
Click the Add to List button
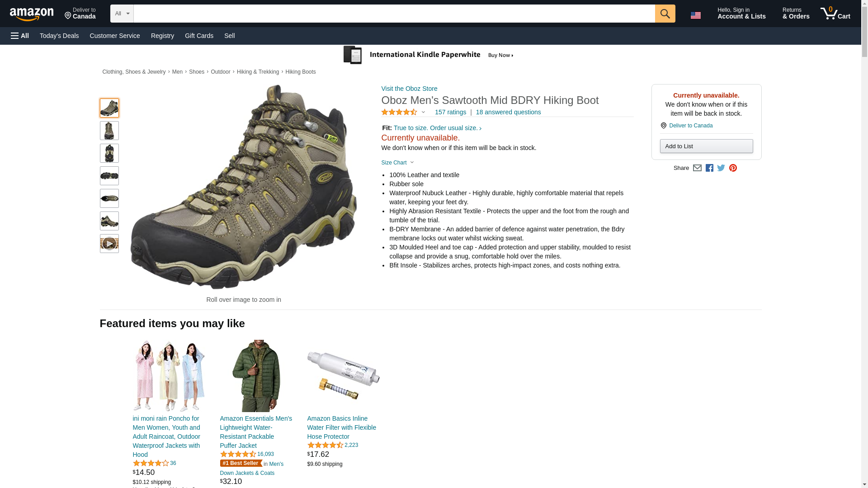pos(706,146)
